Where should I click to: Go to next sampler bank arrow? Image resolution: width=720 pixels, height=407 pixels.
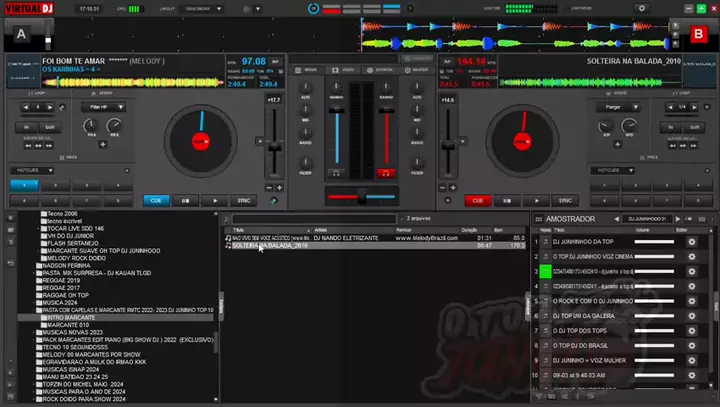[678, 219]
